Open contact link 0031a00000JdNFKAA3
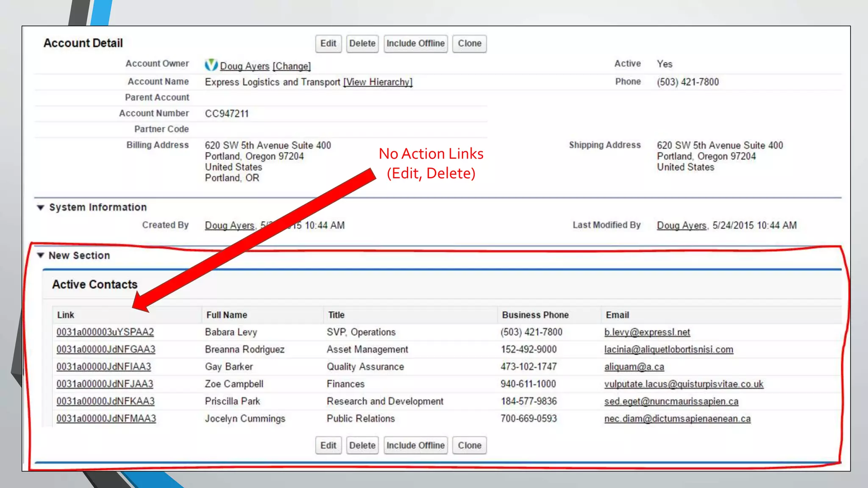The image size is (868, 488). tap(106, 401)
